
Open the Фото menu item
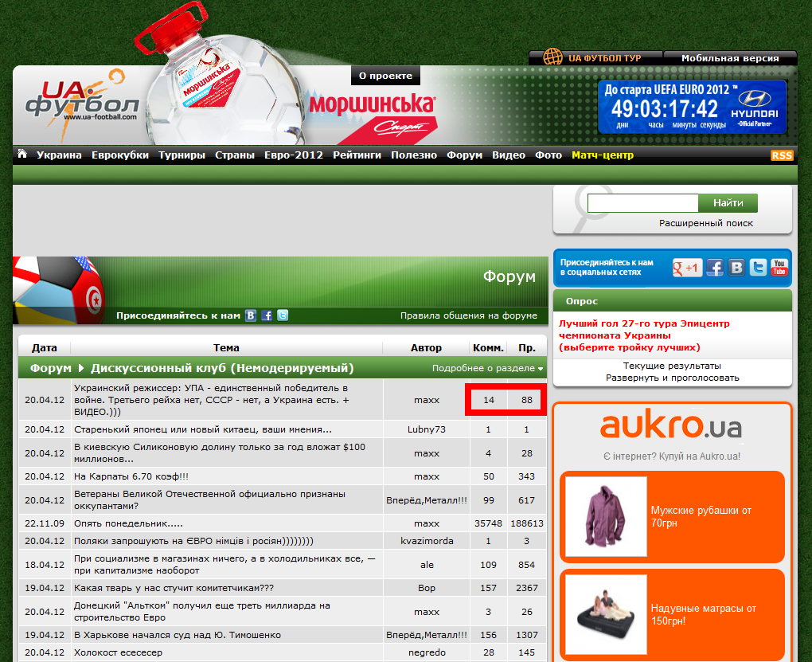[548, 155]
